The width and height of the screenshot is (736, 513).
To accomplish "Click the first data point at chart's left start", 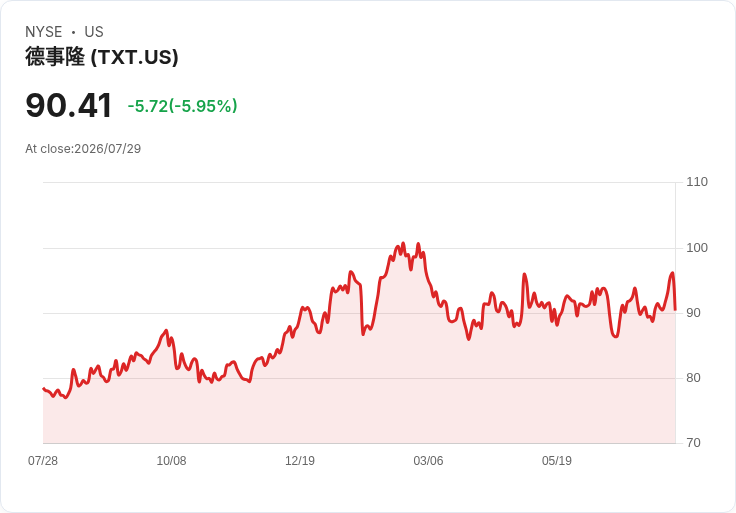I will click(44, 389).
